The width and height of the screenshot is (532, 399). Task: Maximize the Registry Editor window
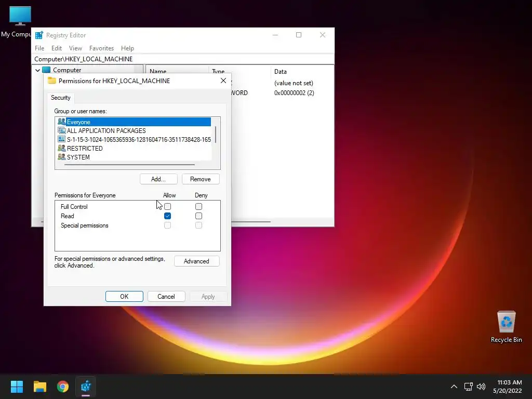pos(299,35)
